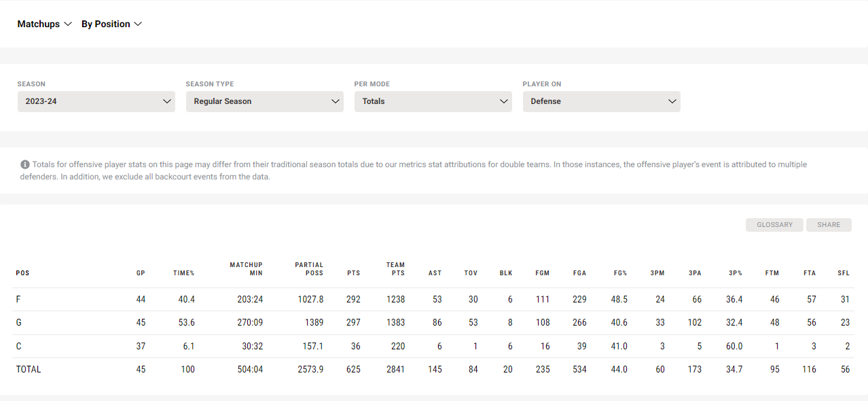
Task: Click the POS column header
Action: [22, 273]
